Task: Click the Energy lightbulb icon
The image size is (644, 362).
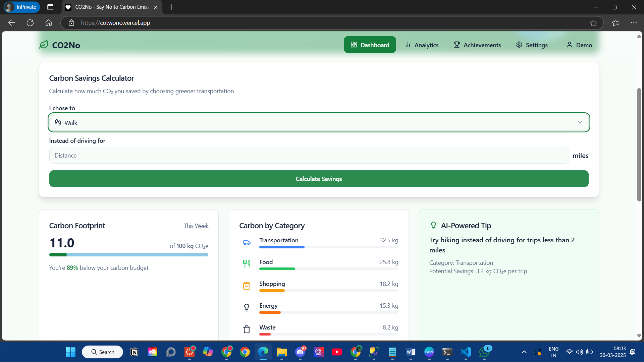Action: (x=247, y=307)
